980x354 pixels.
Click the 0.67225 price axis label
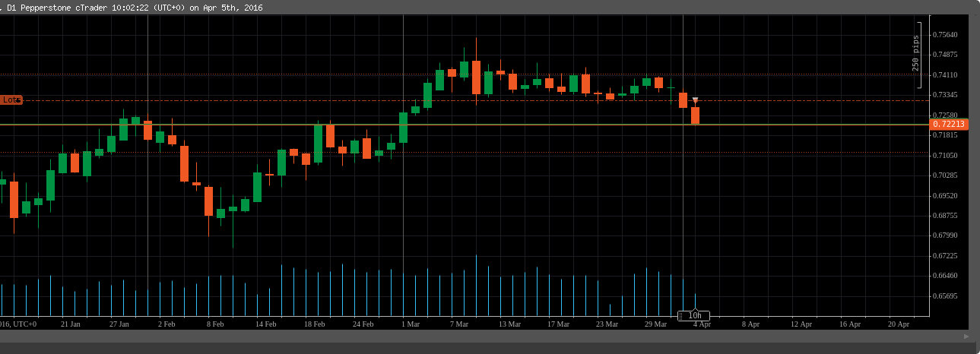point(947,256)
